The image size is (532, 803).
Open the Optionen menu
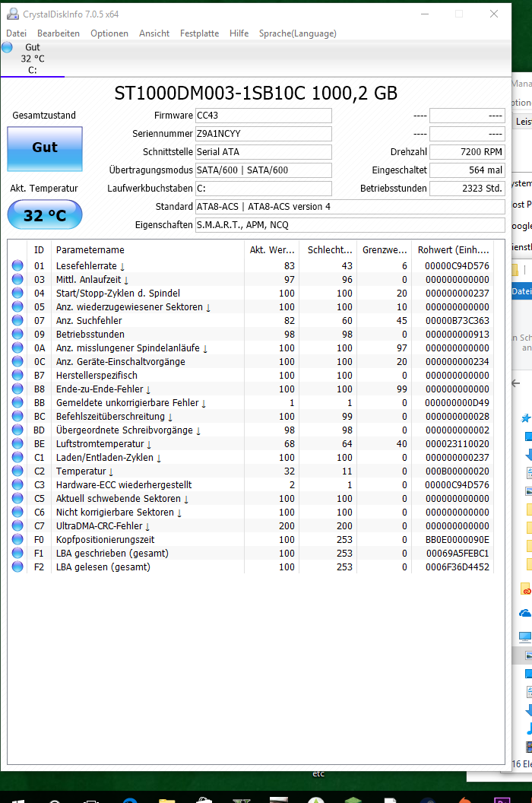[109, 33]
